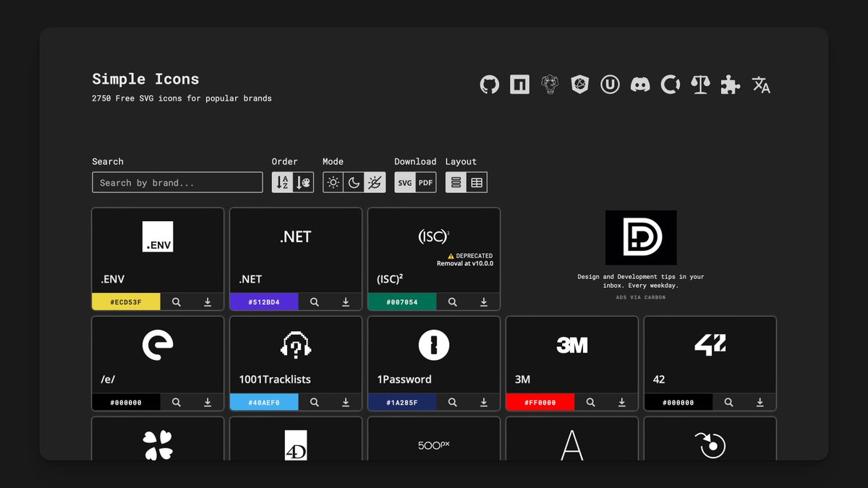
Task: Download the 1001Tracklists icon
Action: pos(346,403)
